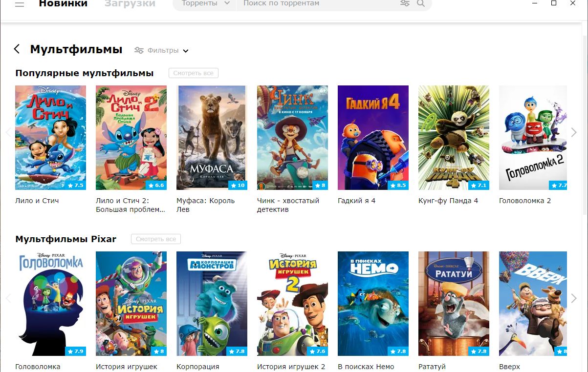Open the История игрушек poster
The width and height of the screenshot is (588, 372).
click(131, 304)
